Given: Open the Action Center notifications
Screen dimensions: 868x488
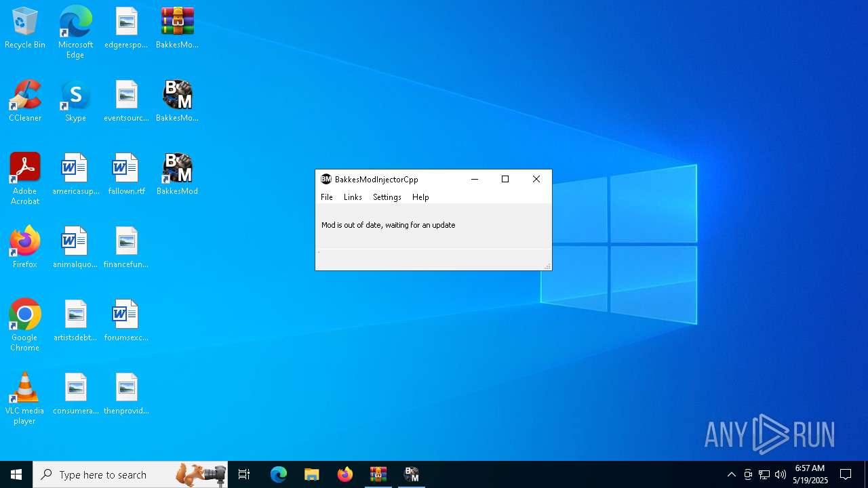Looking at the screenshot, I should 846,474.
